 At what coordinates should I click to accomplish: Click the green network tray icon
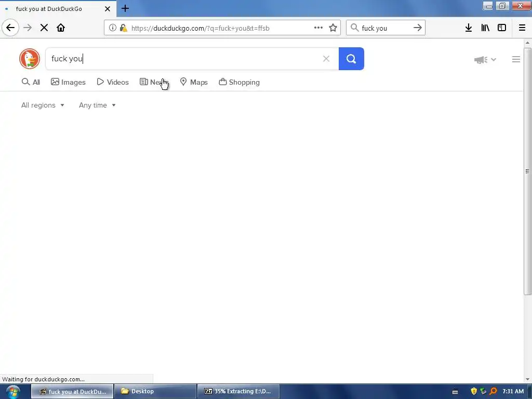pyautogui.click(x=484, y=391)
